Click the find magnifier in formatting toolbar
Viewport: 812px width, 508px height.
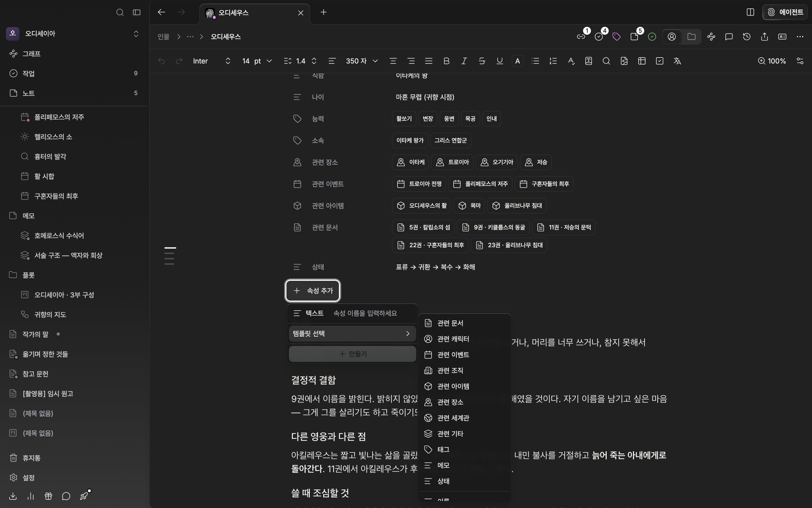[606, 61]
